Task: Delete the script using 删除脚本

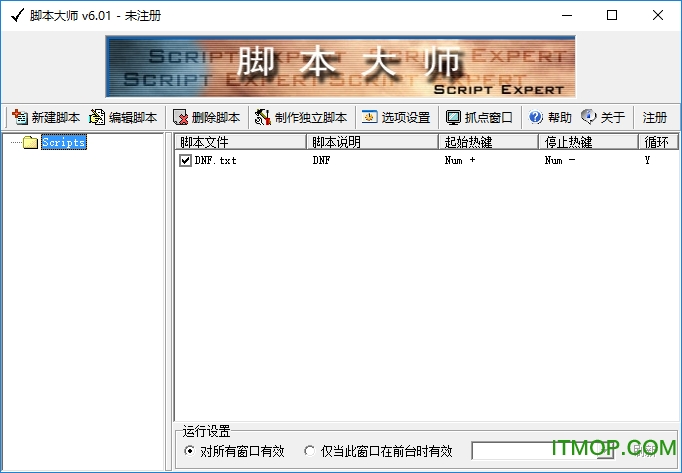Action: click(x=207, y=117)
